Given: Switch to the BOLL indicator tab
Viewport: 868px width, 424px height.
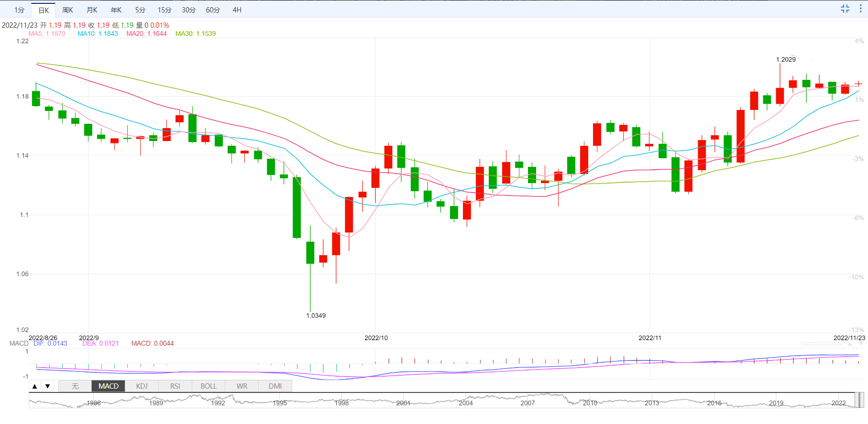Looking at the screenshot, I should point(209,386).
